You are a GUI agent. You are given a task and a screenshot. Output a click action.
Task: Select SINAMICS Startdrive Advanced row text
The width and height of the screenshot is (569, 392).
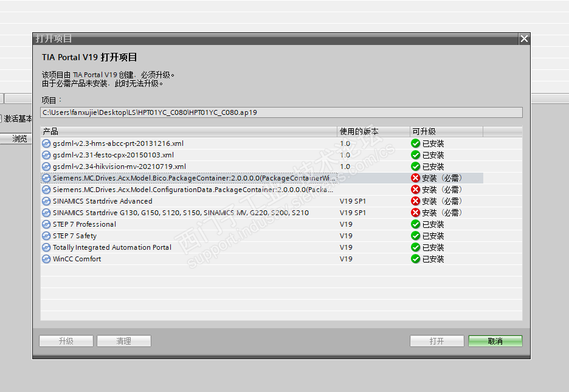click(x=103, y=201)
